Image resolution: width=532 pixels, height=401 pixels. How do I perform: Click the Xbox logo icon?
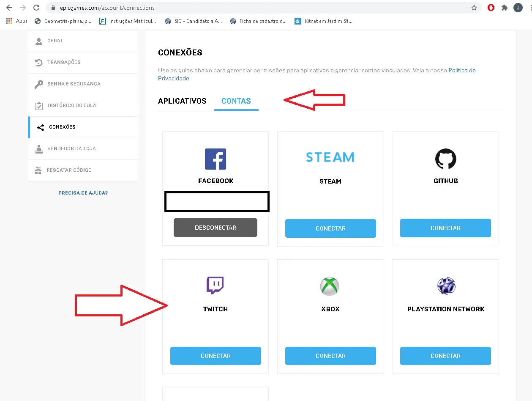[330, 286]
